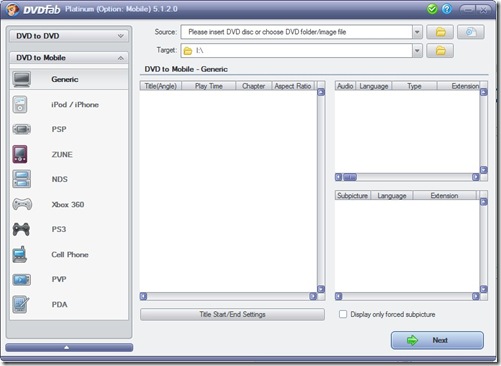501x366 pixels.
Task: Open disc image source button
Action: (x=470, y=32)
